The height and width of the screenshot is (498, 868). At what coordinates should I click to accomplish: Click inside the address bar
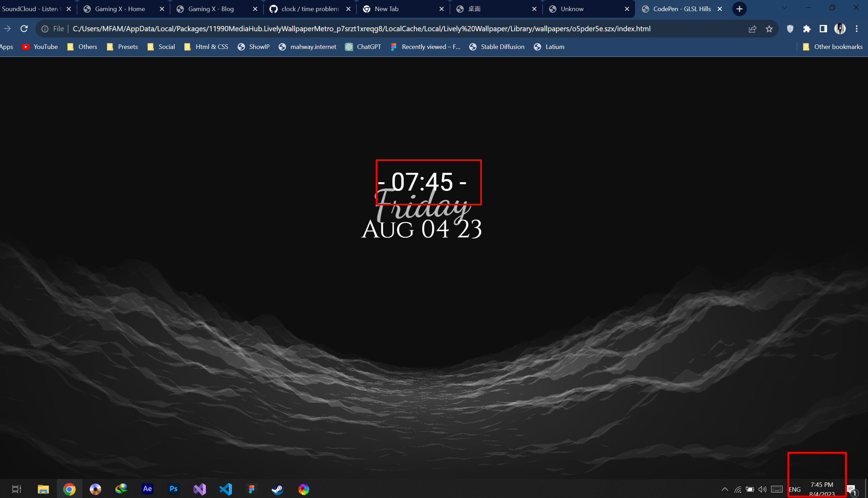pyautogui.click(x=347, y=28)
